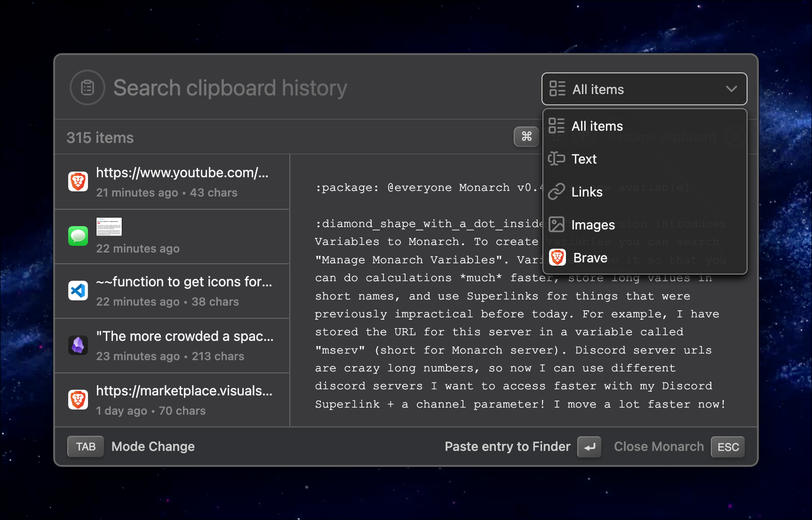Image resolution: width=812 pixels, height=520 pixels.
Task: Click the Mode Change label
Action: (x=153, y=447)
